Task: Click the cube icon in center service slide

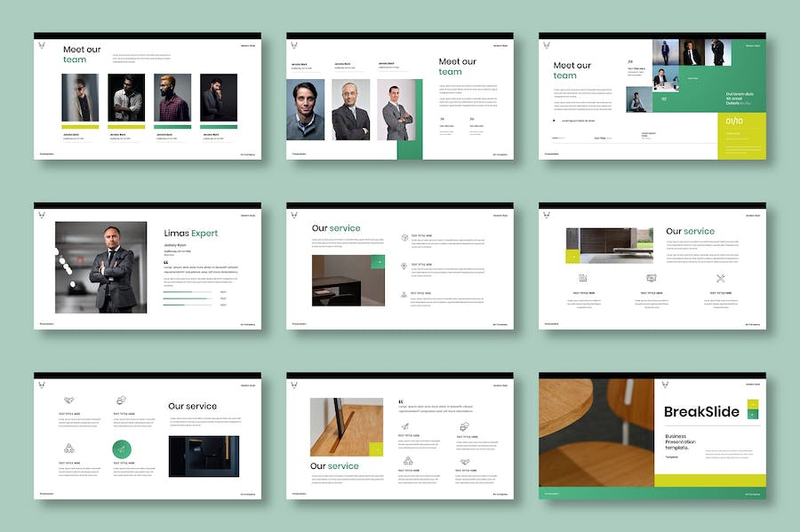Action: point(404,237)
